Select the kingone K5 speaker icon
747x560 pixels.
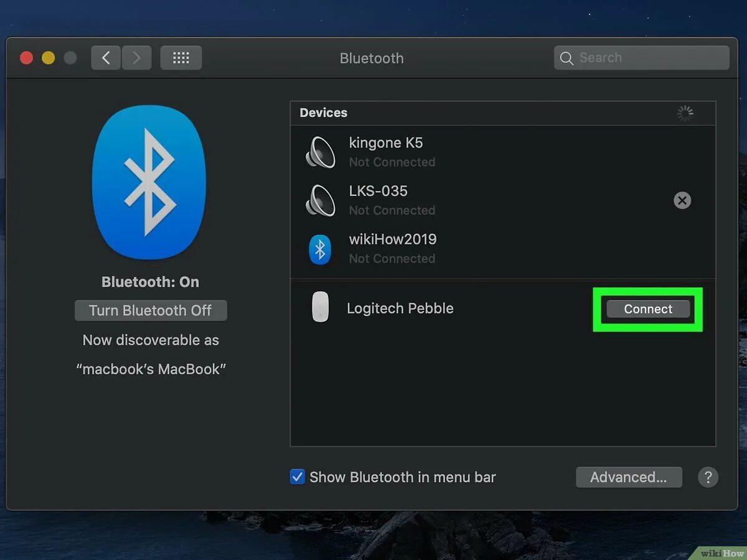coord(321,152)
